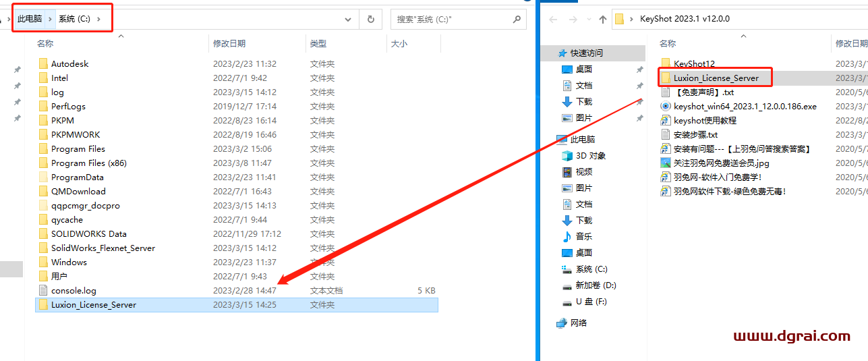The image size is (868, 361).
Task: Sort by 名称 column in KeyShot window
Action: pos(668,43)
